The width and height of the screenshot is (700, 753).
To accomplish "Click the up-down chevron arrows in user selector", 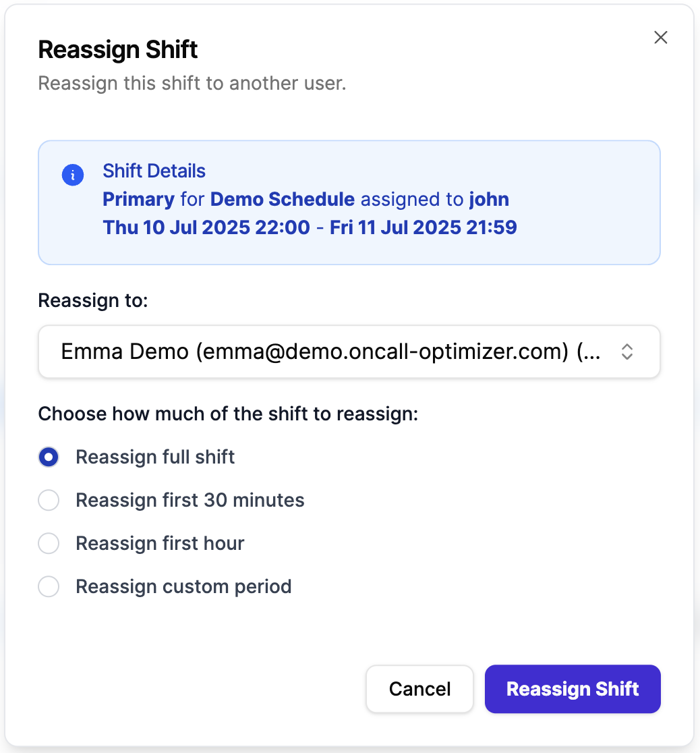I will (x=626, y=352).
